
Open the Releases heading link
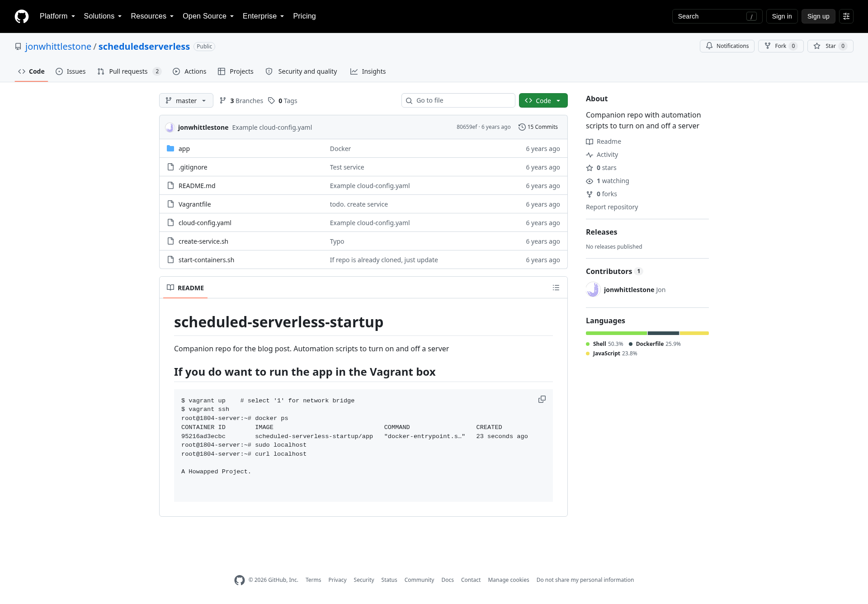pos(601,232)
